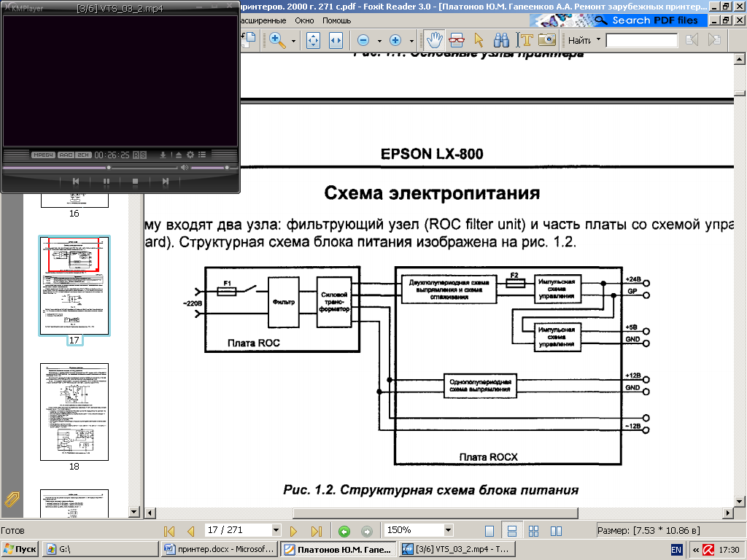The height and width of the screenshot is (560, 747).
Task: Fit page in the Foxit window
Action: (x=313, y=41)
